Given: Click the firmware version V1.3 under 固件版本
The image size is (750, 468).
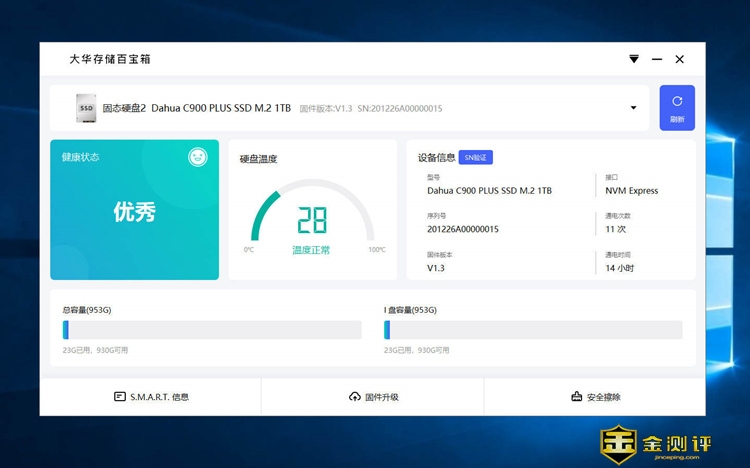Looking at the screenshot, I should pos(436,268).
